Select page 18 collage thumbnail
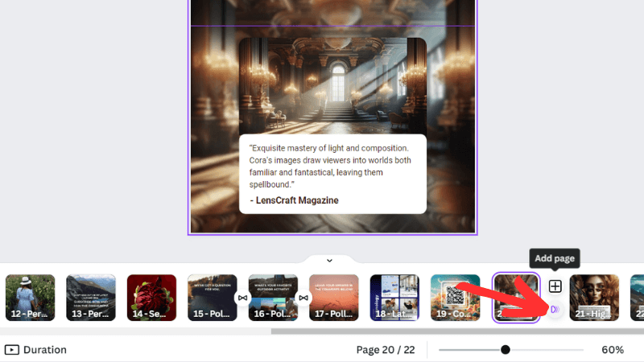 click(394, 298)
